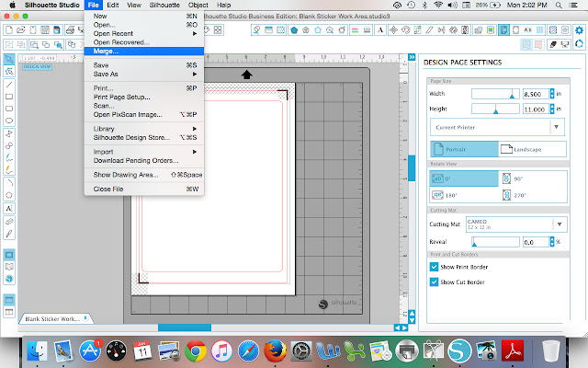Select the Regular Polygon tool
The image size is (588, 368).
[x=9, y=195]
